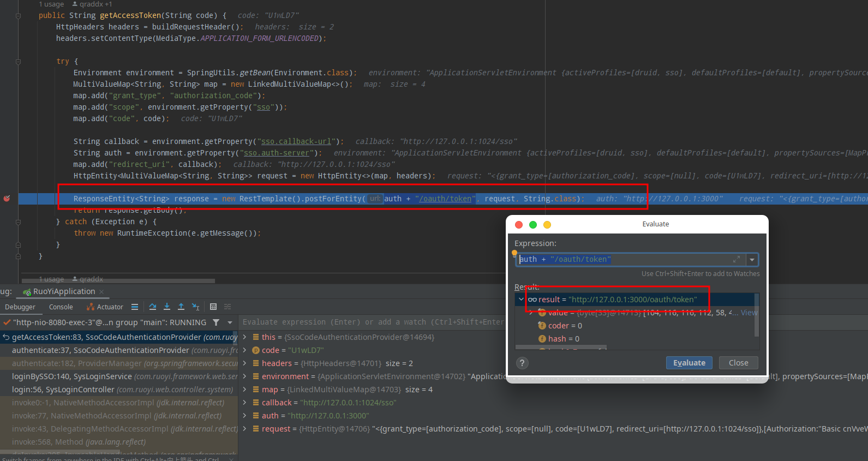Click the editor horizontal scrollbar

tap(118, 282)
